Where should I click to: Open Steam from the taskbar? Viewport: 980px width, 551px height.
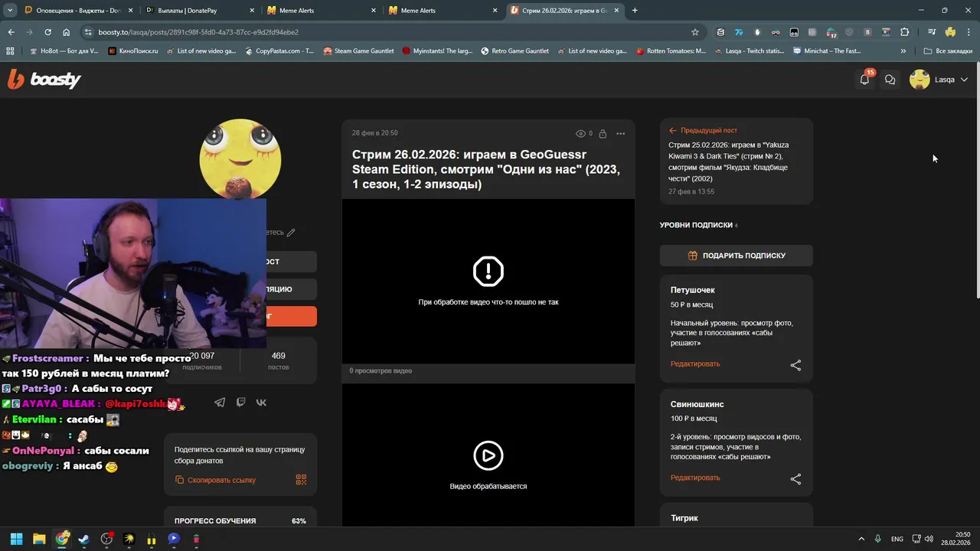pos(83,539)
